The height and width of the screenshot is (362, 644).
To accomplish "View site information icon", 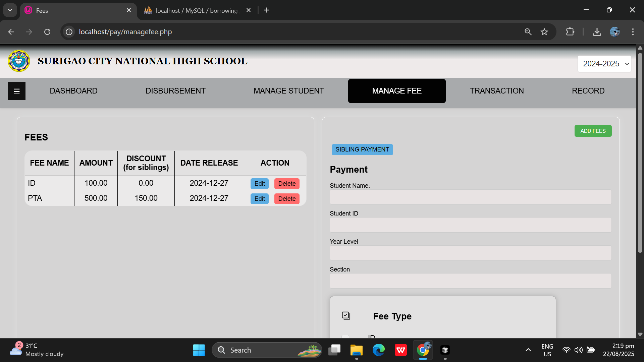I will pos(69,32).
